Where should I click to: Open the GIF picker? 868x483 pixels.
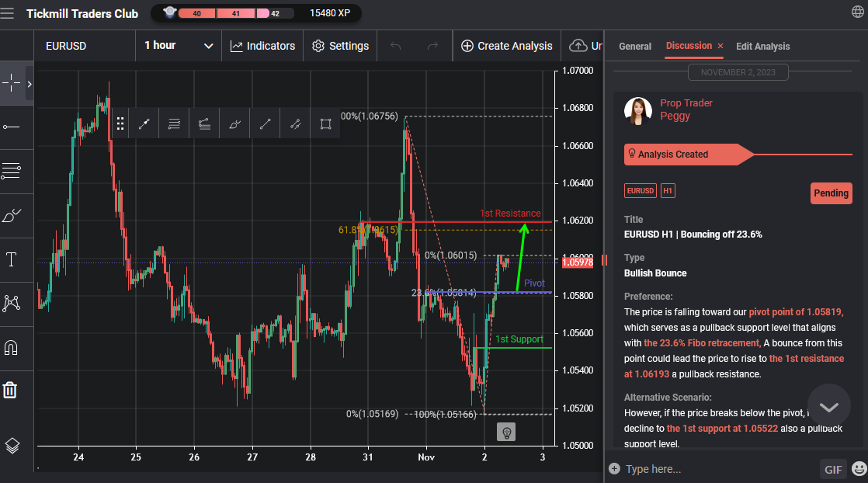click(x=833, y=470)
